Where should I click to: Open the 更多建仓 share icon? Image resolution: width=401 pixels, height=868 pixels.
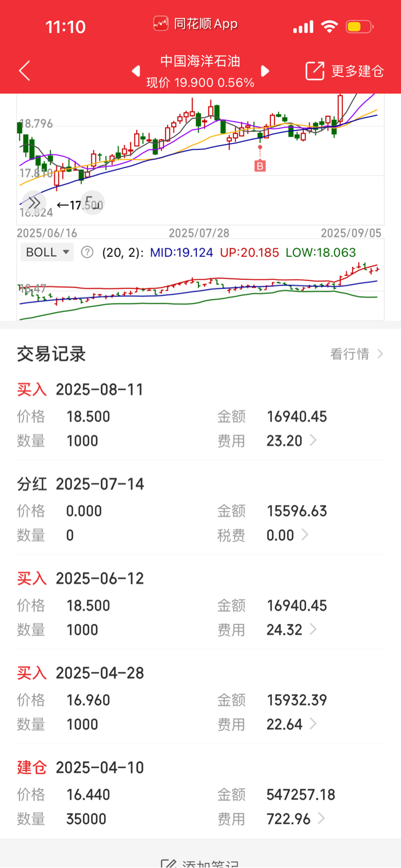[315, 71]
